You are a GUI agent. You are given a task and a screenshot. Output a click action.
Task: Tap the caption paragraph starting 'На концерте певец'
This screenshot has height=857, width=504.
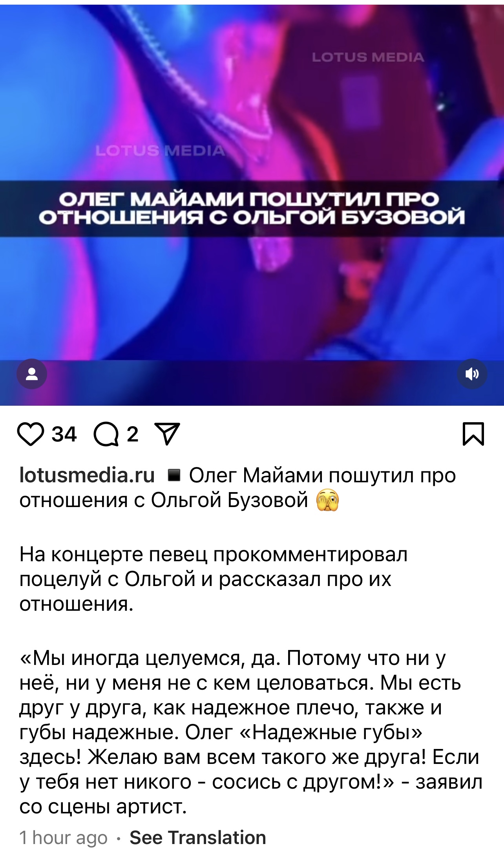point(214,579)
